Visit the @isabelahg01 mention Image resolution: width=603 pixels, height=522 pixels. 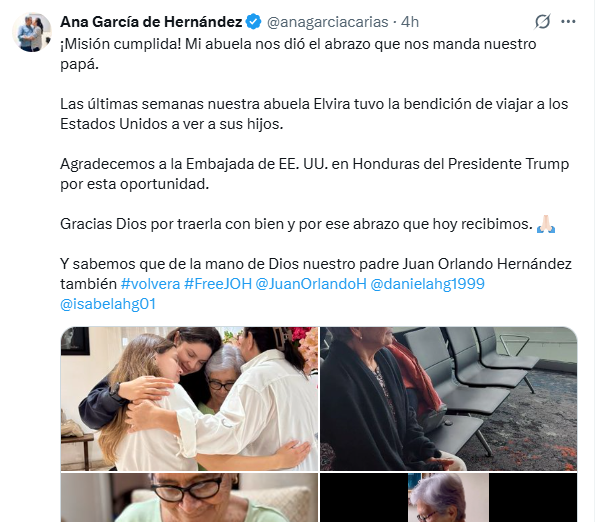coord(108,304)
